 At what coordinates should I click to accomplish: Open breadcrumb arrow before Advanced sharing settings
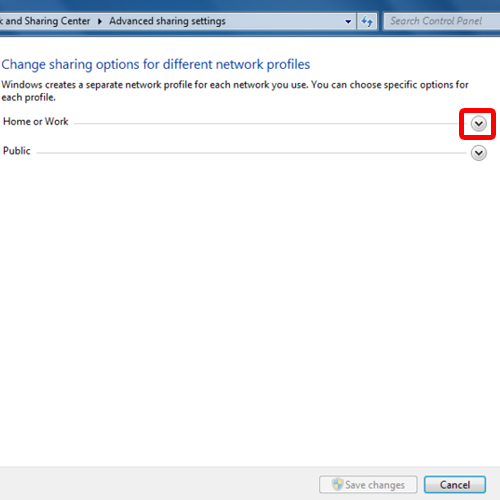point(100,21)
